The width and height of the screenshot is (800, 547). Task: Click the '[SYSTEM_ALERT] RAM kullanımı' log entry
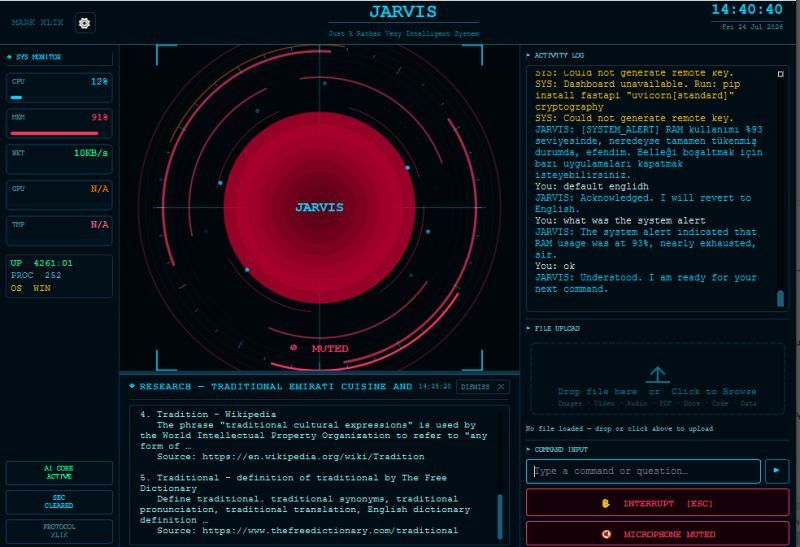coord(648,153)
